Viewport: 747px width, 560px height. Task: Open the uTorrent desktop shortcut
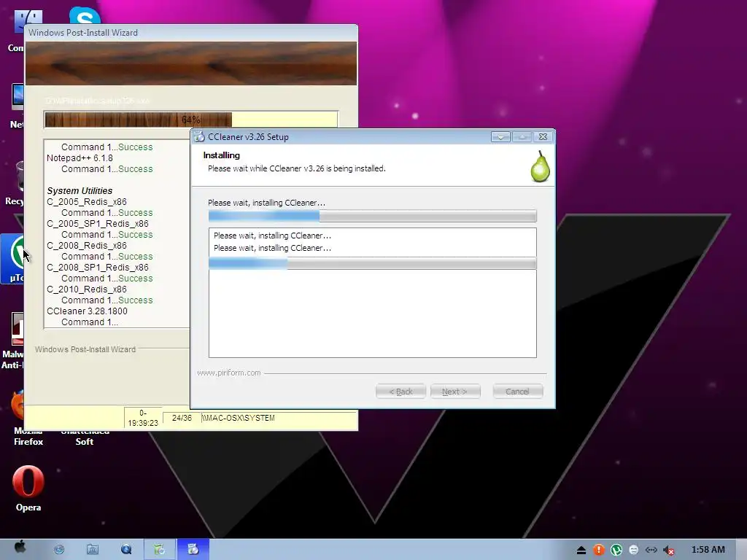click(13, 259)
